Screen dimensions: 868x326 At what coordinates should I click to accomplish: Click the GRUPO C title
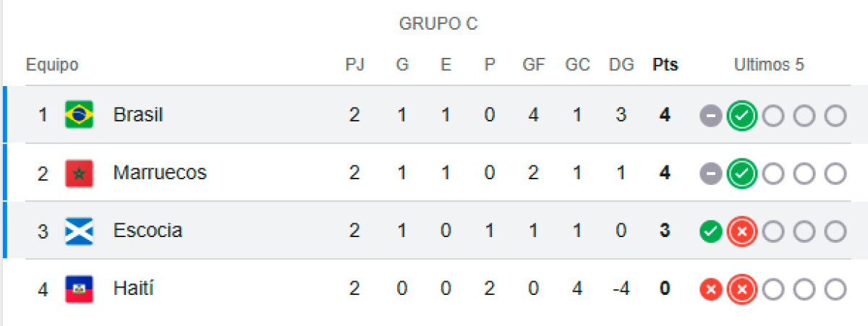point(438,24)
